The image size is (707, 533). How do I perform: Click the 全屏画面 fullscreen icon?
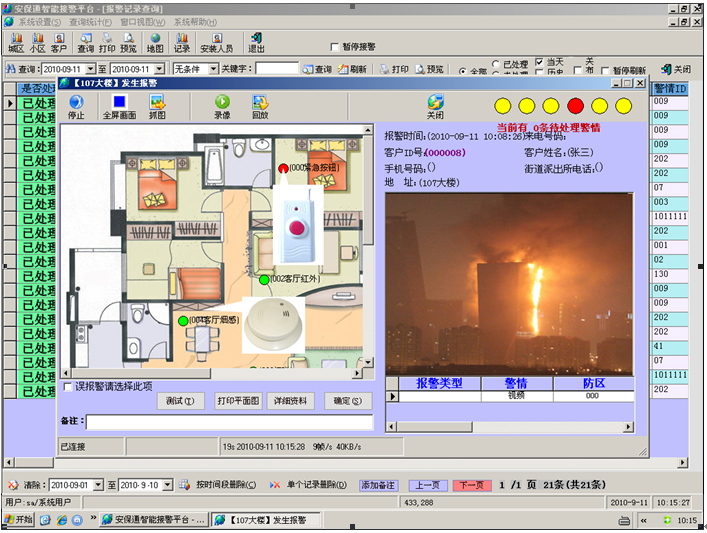click(x=119, y=102)
